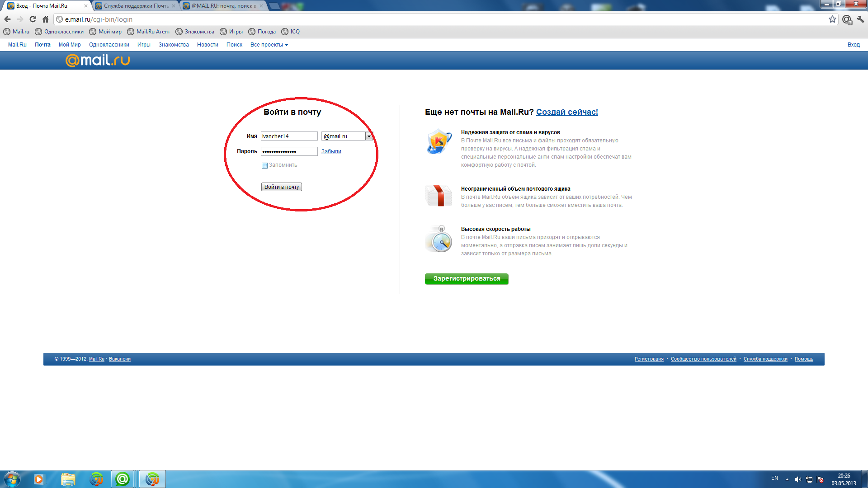This screenshot has height=488, width=868.
Task: Open Mail.Ru Agent from taskbar
Action: (x=123, y=479)
